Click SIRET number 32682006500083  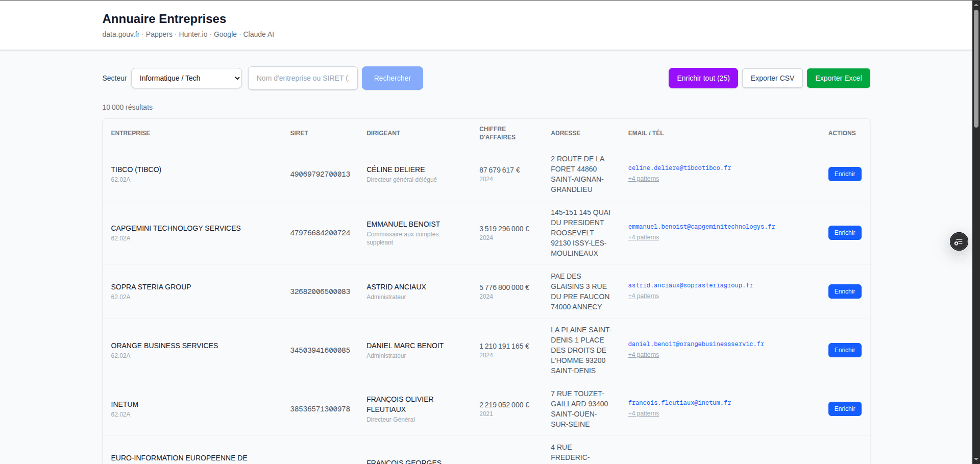coord(320,291)
